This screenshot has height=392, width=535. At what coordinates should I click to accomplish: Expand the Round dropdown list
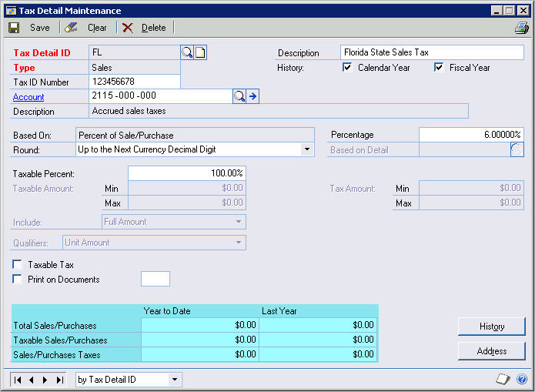pos(307,149)
